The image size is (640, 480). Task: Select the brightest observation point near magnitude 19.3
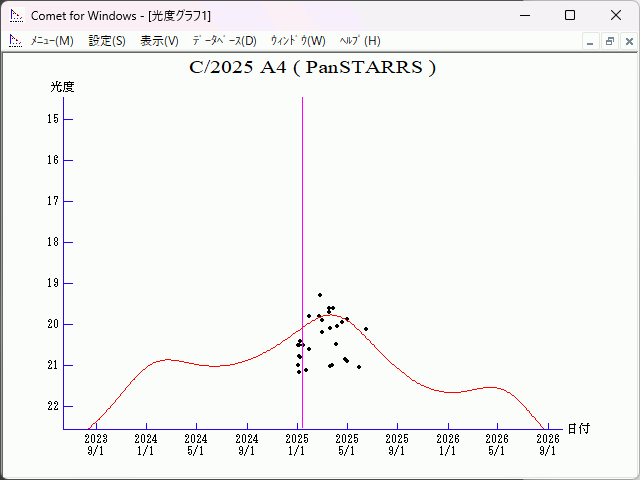[320, 295]
